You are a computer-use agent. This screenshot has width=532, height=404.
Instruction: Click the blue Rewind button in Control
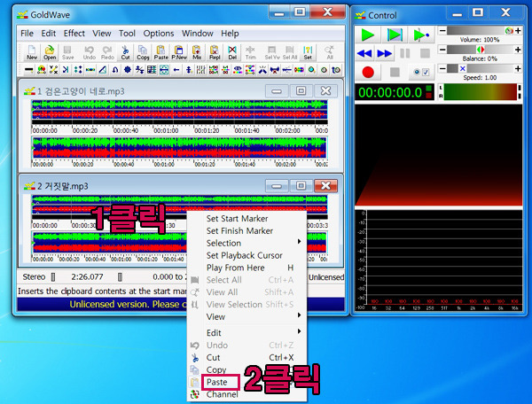(364, 53)
